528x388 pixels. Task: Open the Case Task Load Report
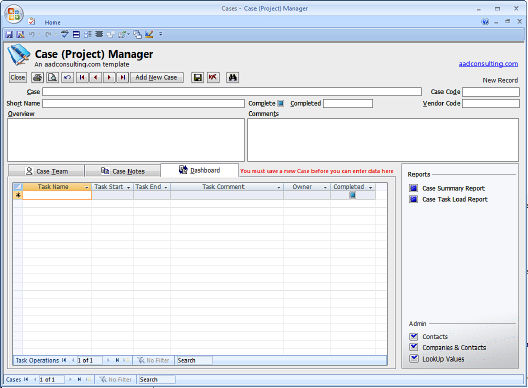455,199
